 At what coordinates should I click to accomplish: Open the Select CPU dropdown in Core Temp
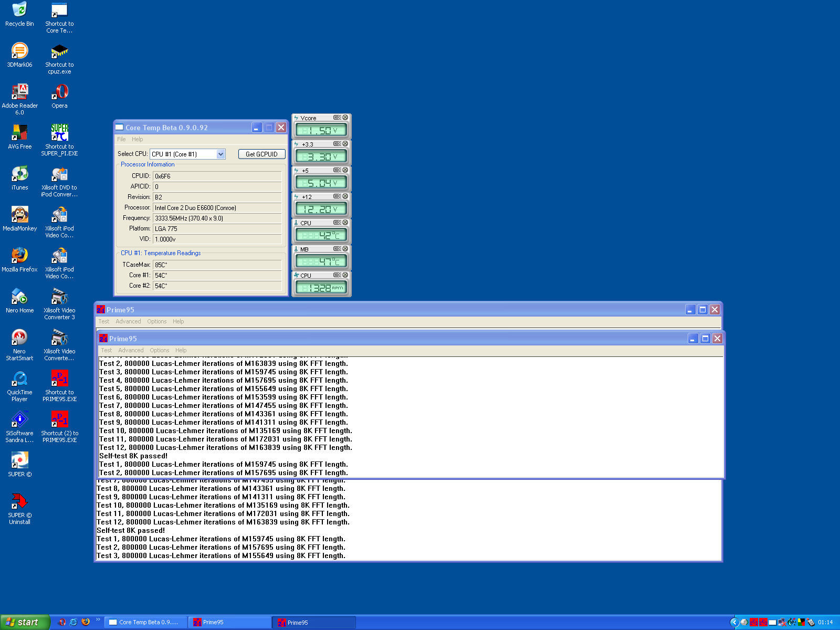coord(220,154)
